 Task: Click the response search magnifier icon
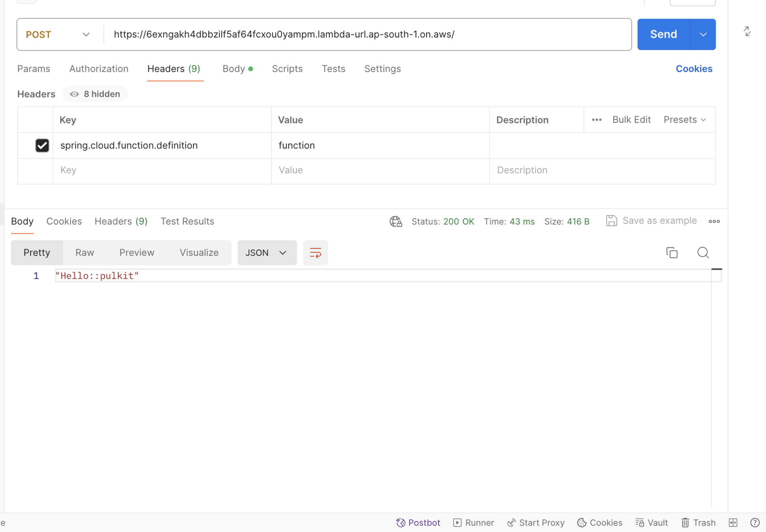(x=703, y=253)
